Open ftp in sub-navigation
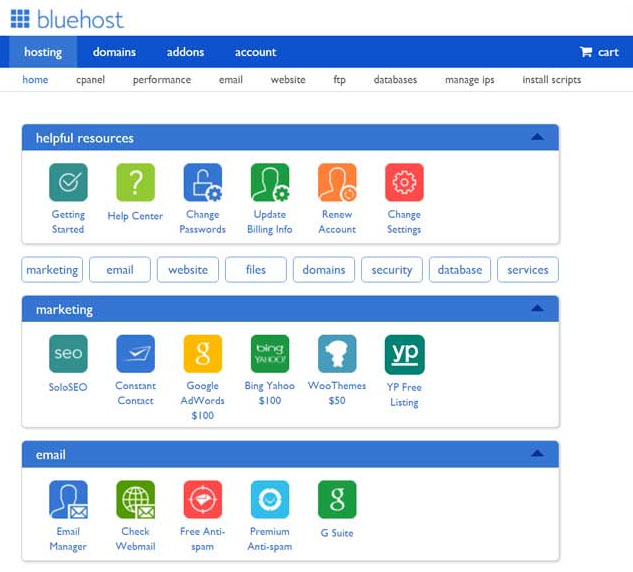The width and height of the screenshot is (633, 572). (x=340, y=80)
